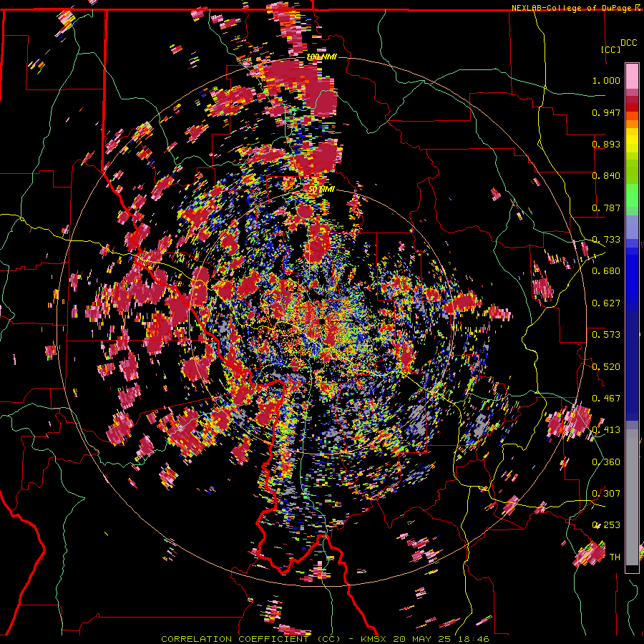Select the 0.627 legend value

606,303
